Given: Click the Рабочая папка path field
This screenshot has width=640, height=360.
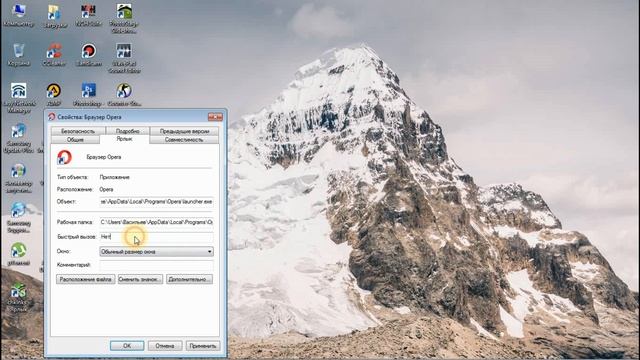Looking at the screenshot, I should [156, 222].
